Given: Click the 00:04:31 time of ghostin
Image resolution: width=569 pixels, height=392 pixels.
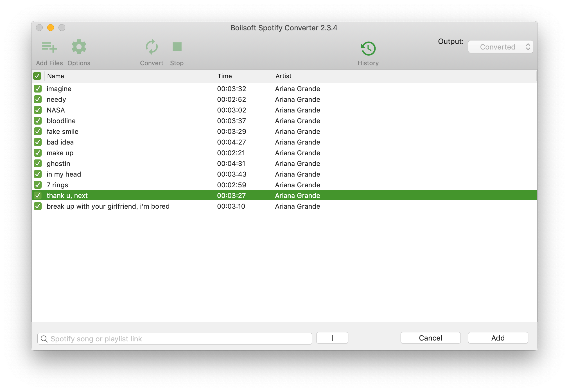Looking at the screenshot, I should tap(231, 163).
